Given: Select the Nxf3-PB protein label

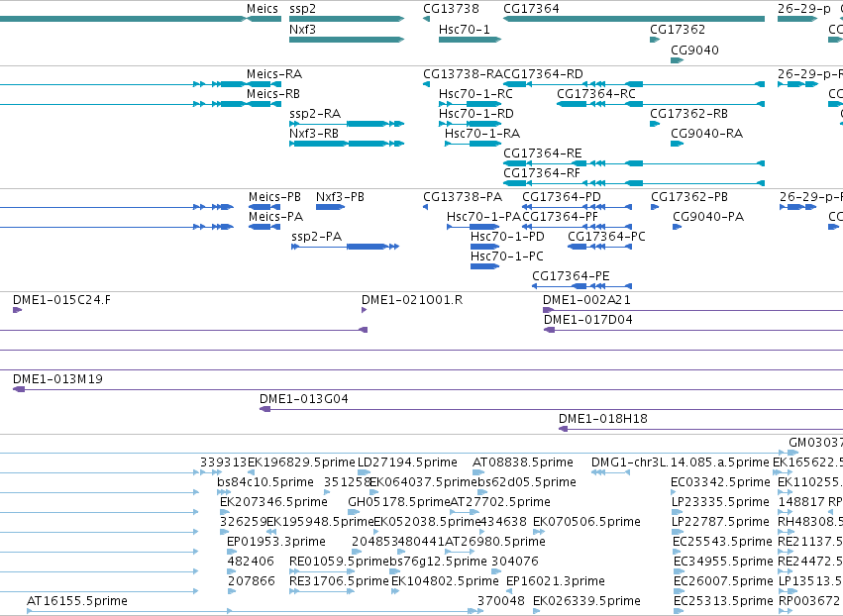Looking at the screenshot, I should point(341,197).
